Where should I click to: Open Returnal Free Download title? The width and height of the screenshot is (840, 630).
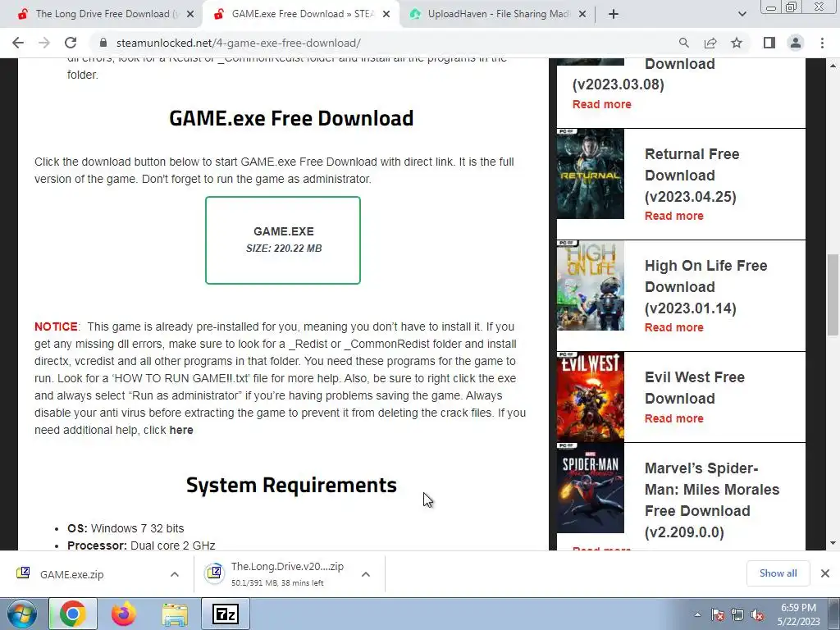[692, 176]
